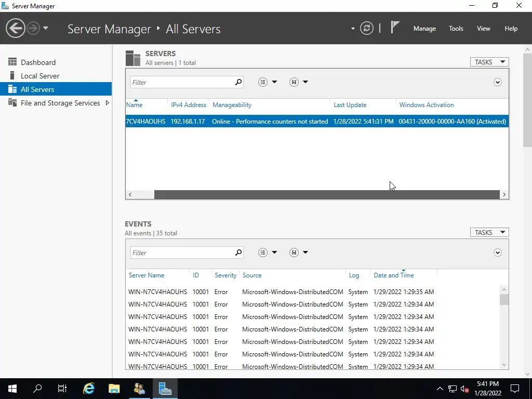Open the Servers save query dropdown arrow
This screenshot has height=399, width=532.
pos(305,82)
